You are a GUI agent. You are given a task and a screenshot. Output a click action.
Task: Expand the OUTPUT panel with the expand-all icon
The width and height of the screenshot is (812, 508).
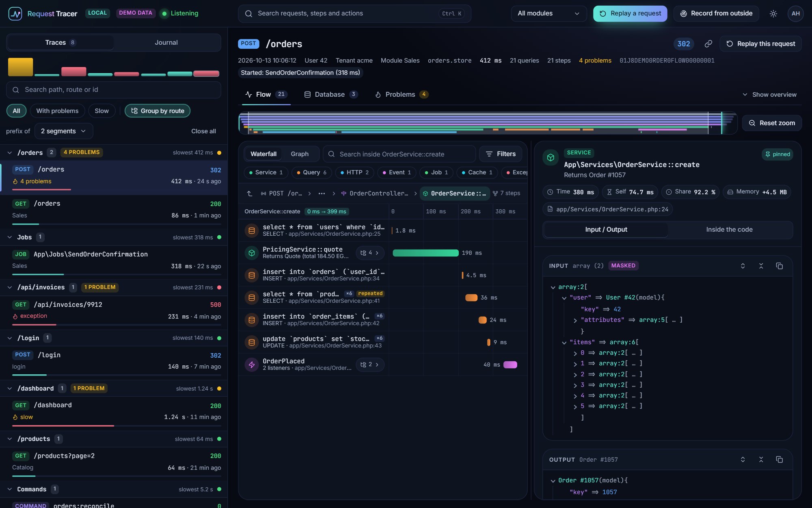point(743,460)
